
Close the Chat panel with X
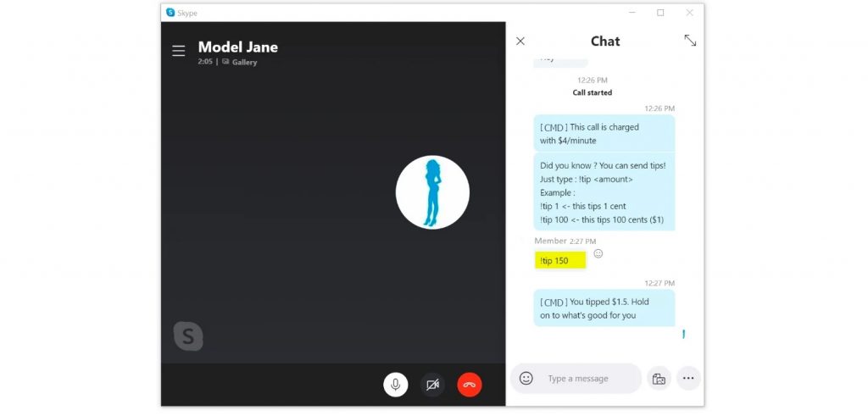pyautogui.click(x=520, y=41)
